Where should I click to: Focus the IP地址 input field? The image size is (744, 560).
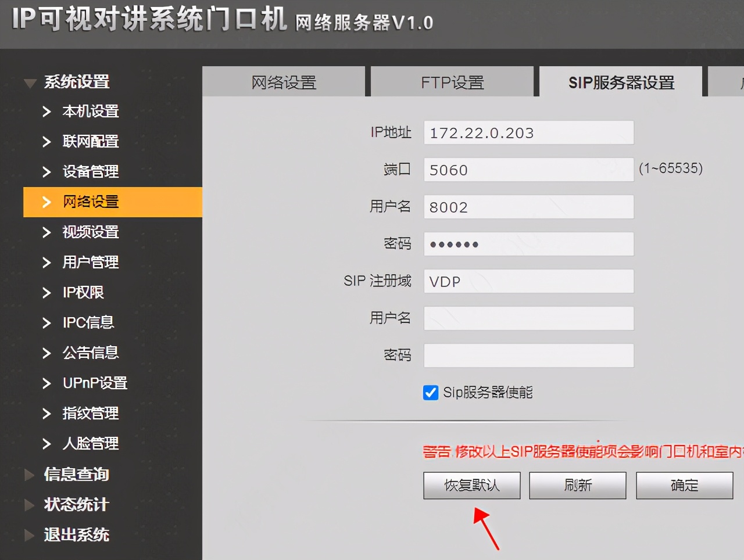click(x=528, y=133)
